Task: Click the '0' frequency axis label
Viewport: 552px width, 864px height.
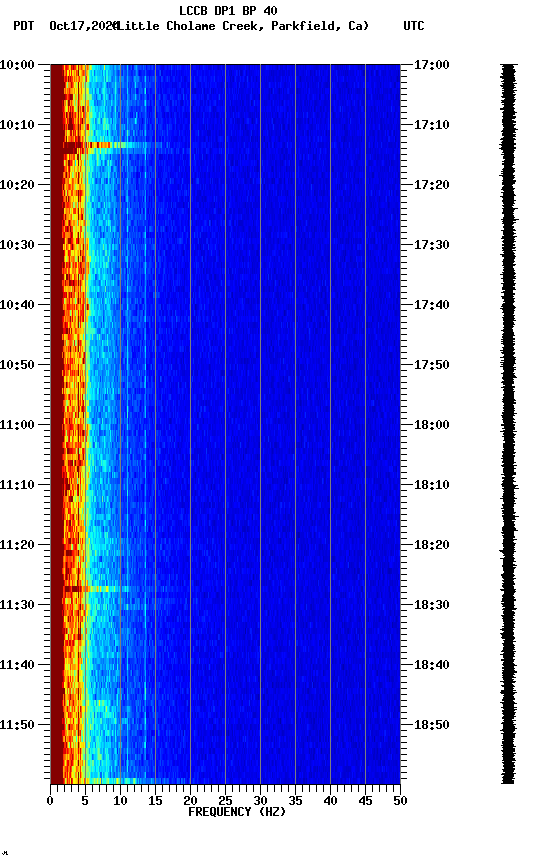Action: pos(50,802)
